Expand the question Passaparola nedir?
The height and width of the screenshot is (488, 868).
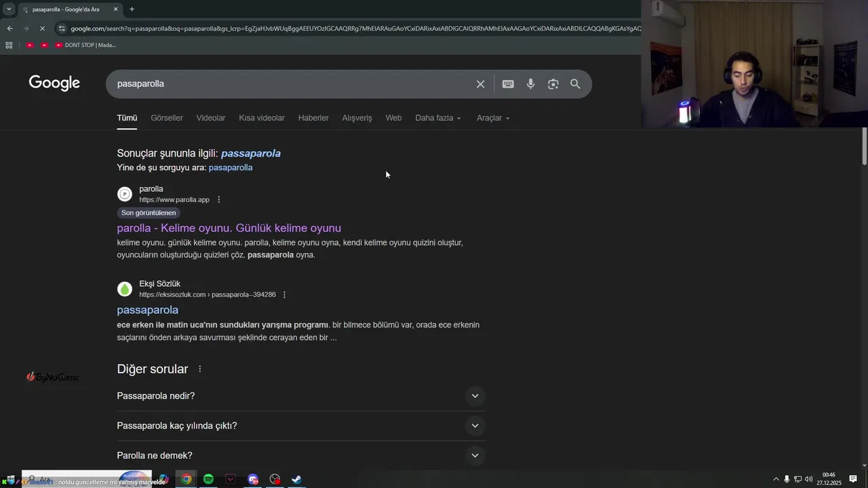click(x=301, y=396)
